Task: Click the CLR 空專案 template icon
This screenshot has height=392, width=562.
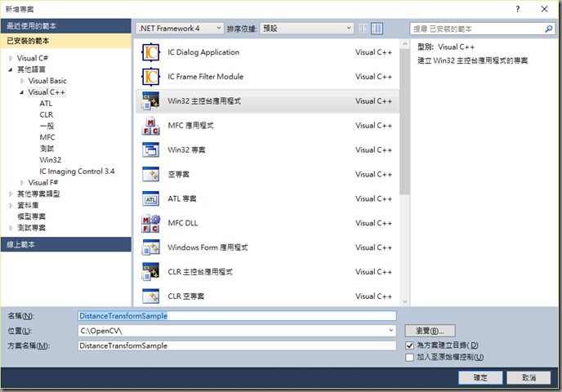Action: pyautogui.click(x=150, y=296)
